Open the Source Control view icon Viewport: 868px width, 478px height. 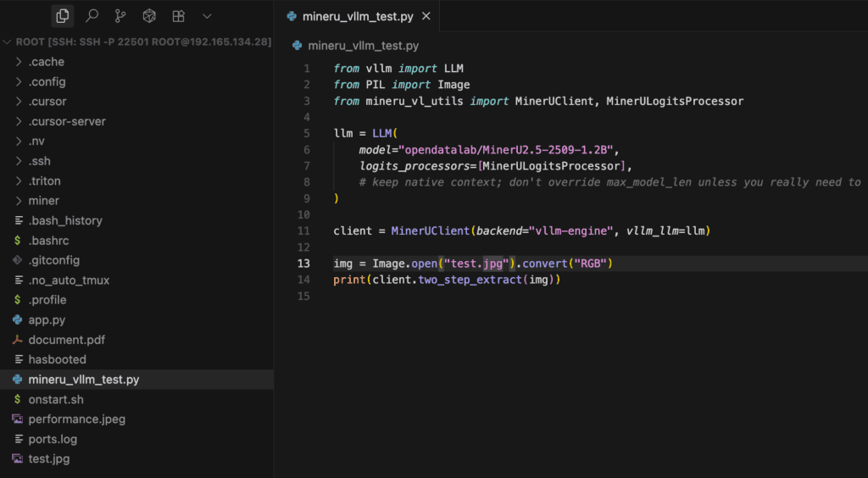tap(120, 16)
